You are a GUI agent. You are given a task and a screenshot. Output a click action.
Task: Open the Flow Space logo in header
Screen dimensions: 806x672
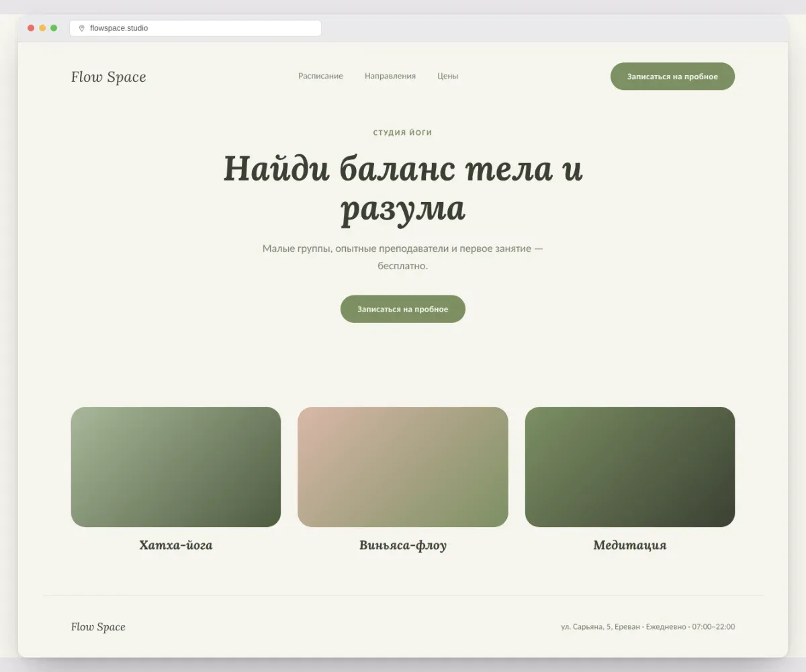point(108,77)
